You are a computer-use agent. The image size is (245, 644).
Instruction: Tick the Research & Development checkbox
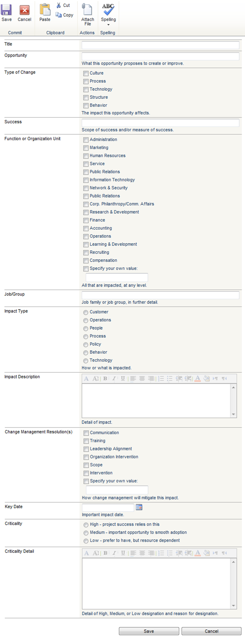[86, 212]
